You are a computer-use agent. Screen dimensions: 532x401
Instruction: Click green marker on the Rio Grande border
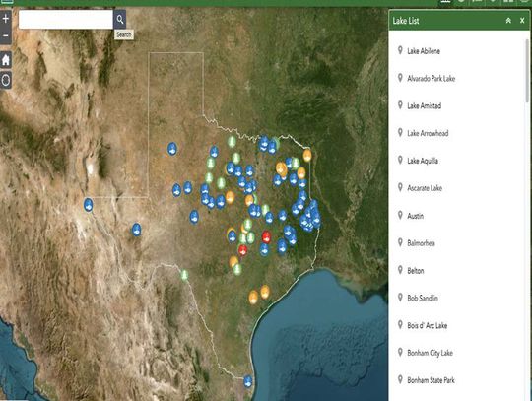[184, 275]
